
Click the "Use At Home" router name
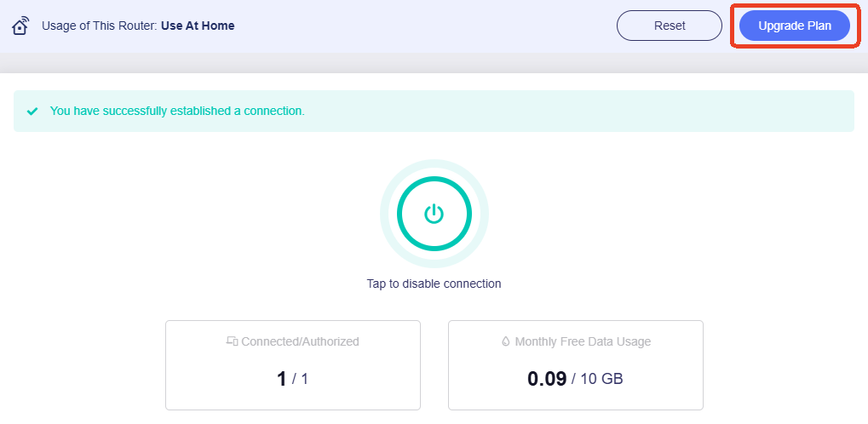(x=198, y=26)
